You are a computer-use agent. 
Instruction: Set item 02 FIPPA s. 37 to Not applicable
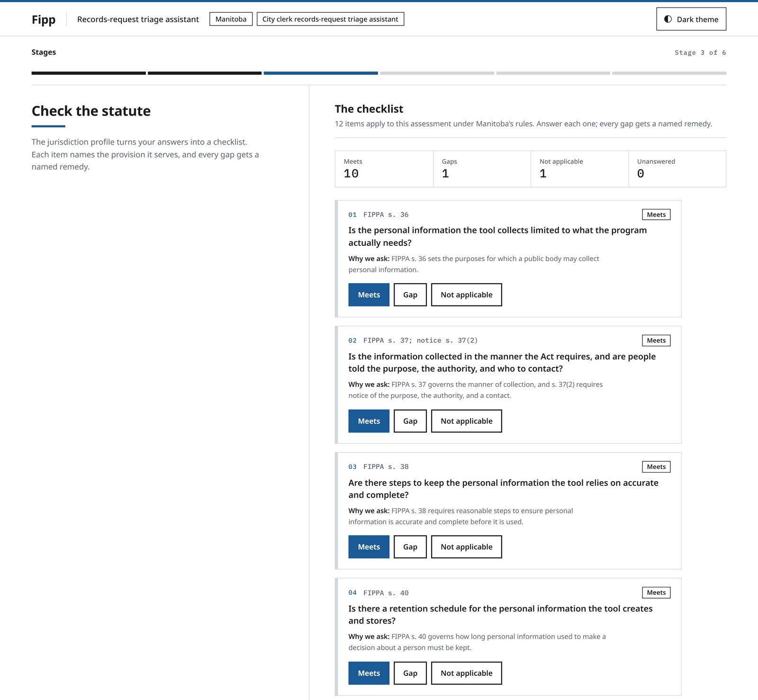click(x=466, y=421)
